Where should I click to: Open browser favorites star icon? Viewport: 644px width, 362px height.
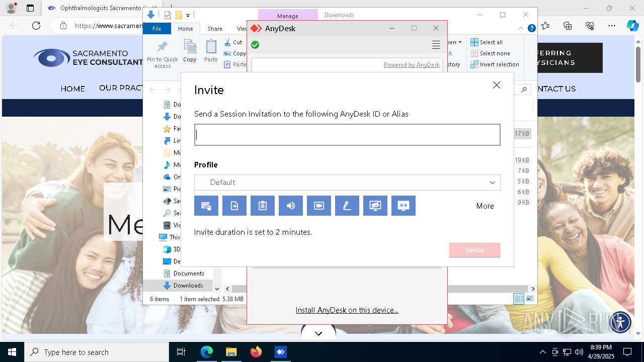(546, 26)
